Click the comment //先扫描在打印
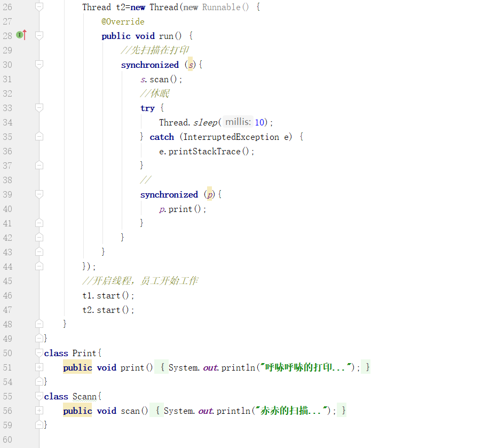Screen dimensions: 482x448 click(155, 50)
